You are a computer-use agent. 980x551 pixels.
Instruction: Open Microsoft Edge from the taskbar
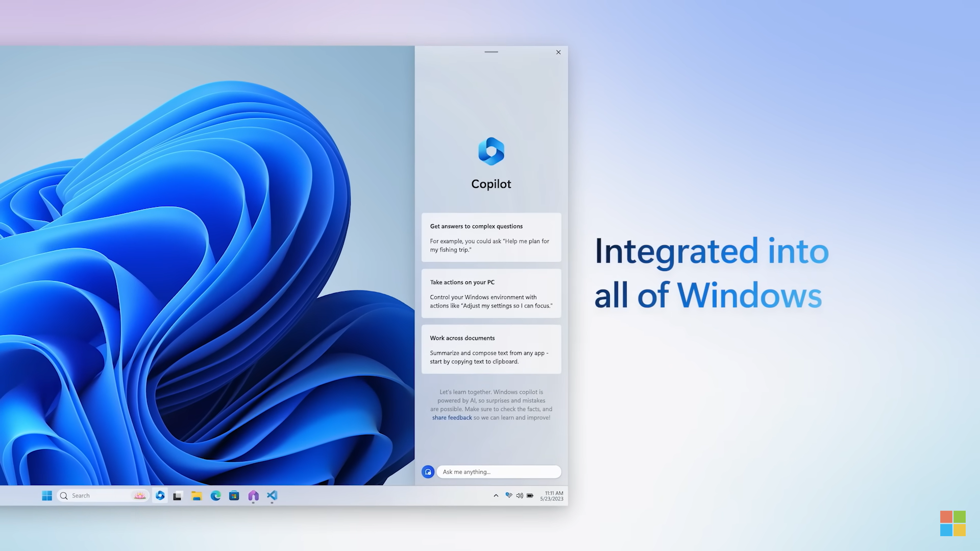[215, 496]
